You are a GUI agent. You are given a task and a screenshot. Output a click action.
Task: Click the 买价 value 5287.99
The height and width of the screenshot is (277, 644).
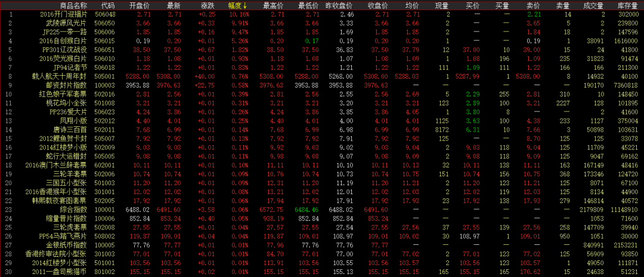(x=468, y=77)
